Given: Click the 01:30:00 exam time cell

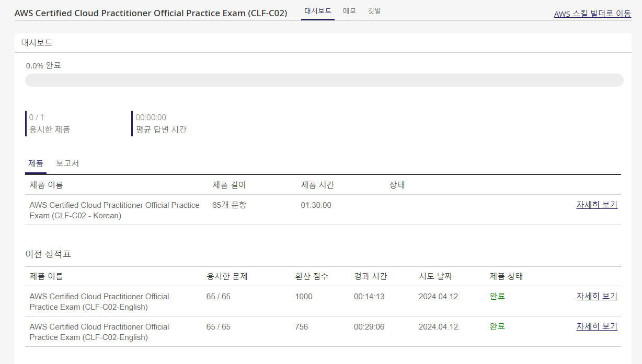Looking at the screenshot, I should coord(316,205).
